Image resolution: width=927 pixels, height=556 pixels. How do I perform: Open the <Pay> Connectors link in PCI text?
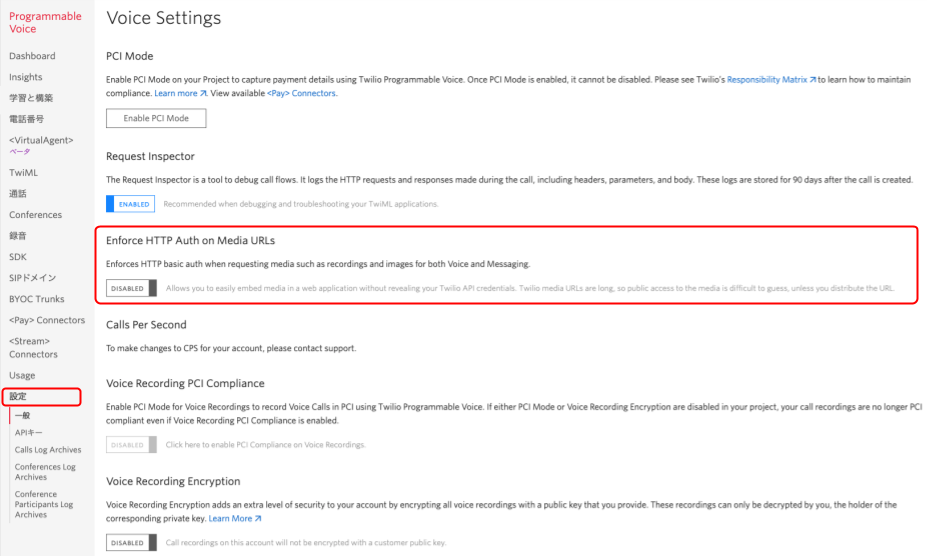[x=302, y=93]
